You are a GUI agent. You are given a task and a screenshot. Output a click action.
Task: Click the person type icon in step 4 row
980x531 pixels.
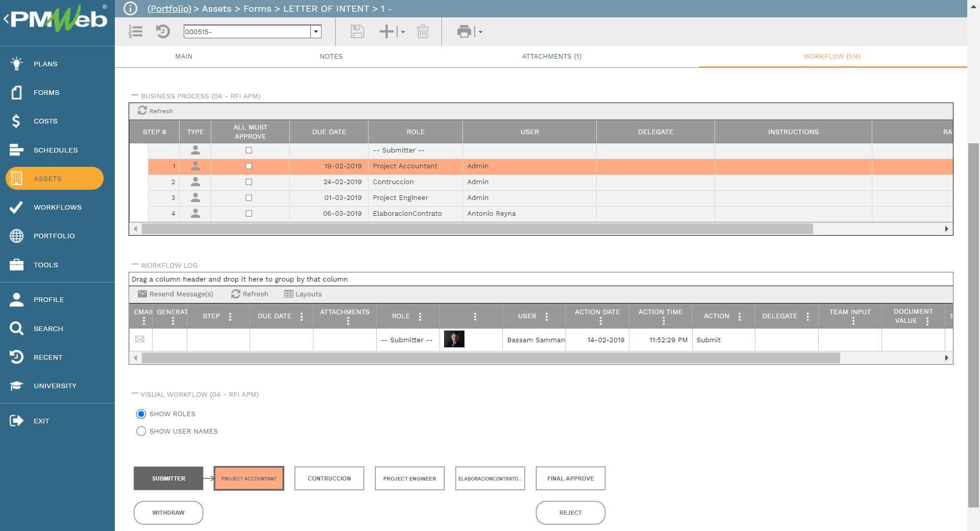[x=195, y=213]
